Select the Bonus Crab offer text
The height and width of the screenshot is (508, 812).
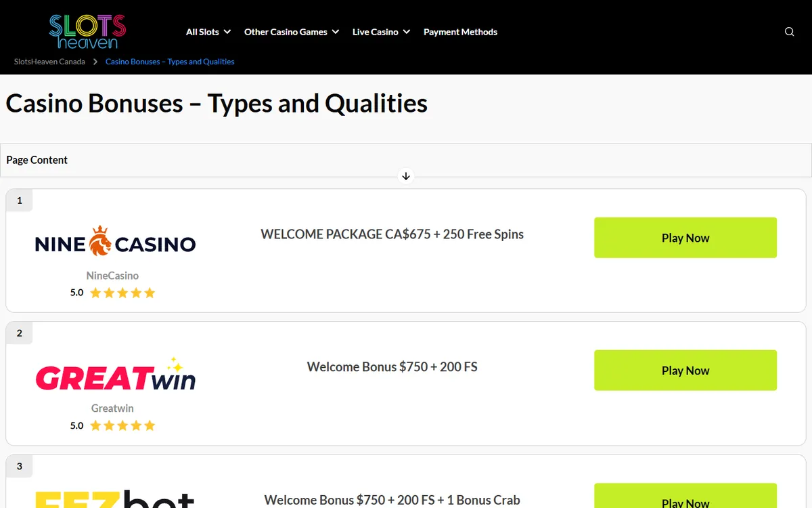[x=392, y=500]
